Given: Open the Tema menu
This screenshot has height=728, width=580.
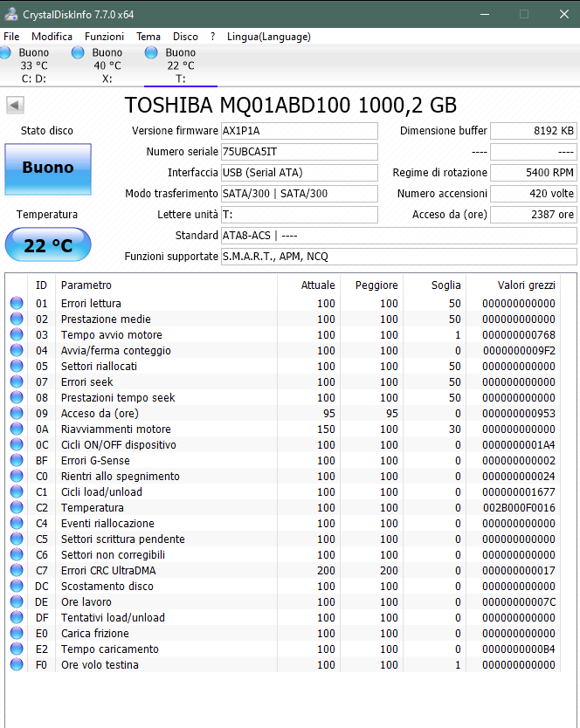Looking at the screenshot, I should (x=148, y=36).
